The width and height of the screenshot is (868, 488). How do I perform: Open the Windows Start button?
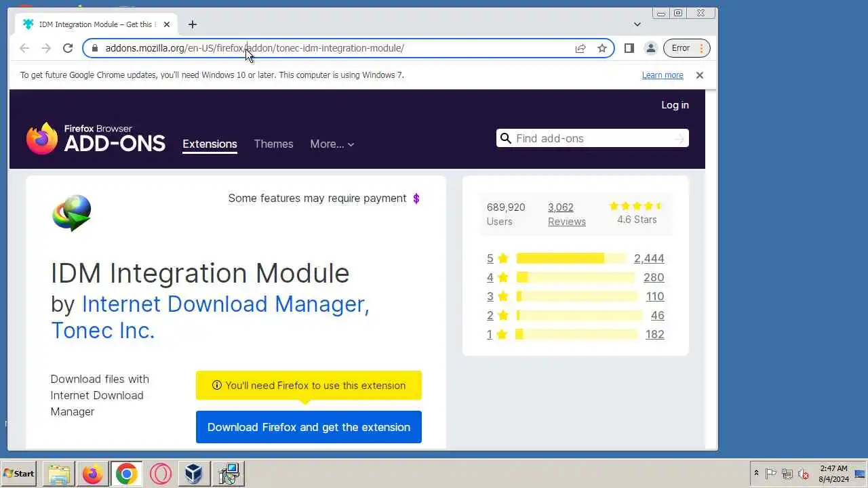(19, 474)
